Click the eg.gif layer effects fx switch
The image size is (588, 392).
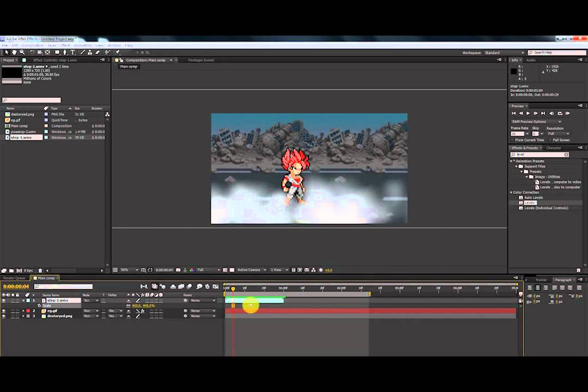pos(143,311)
